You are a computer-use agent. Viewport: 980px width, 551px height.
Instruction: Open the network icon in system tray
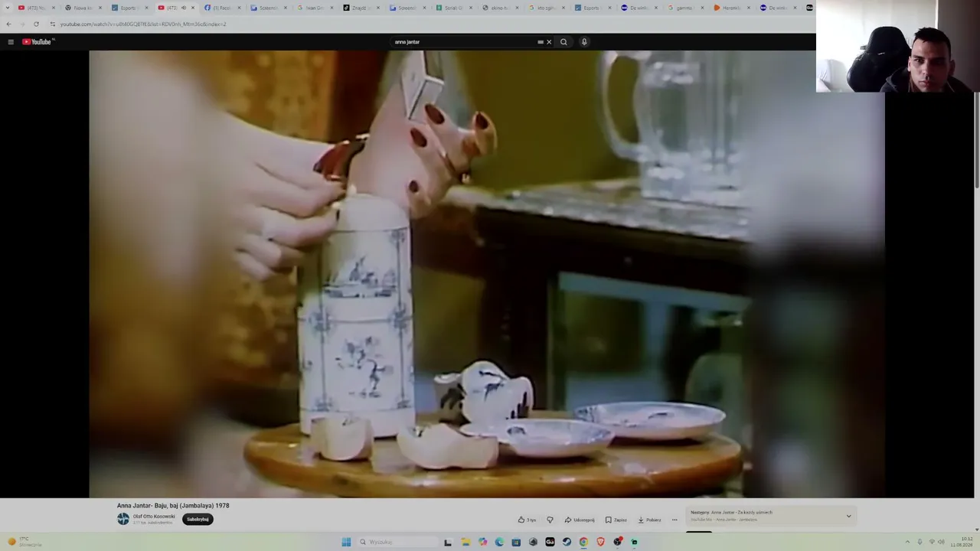click(931, 542)
